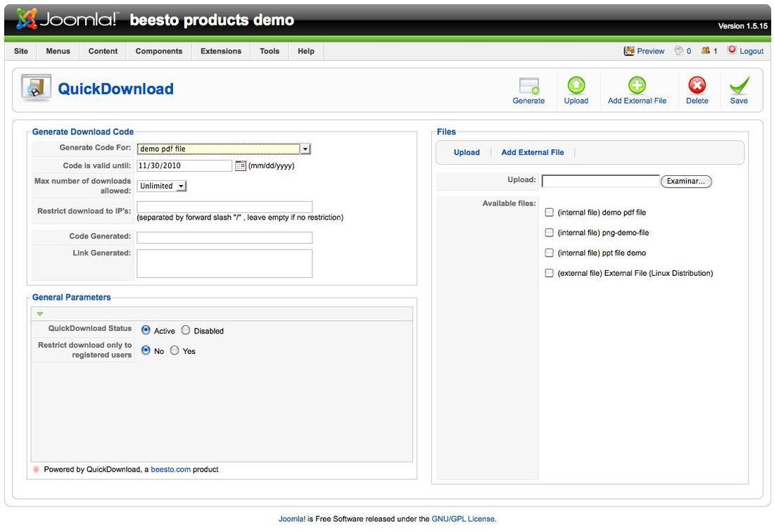Click the Preview link text

[x=651, y=51]
